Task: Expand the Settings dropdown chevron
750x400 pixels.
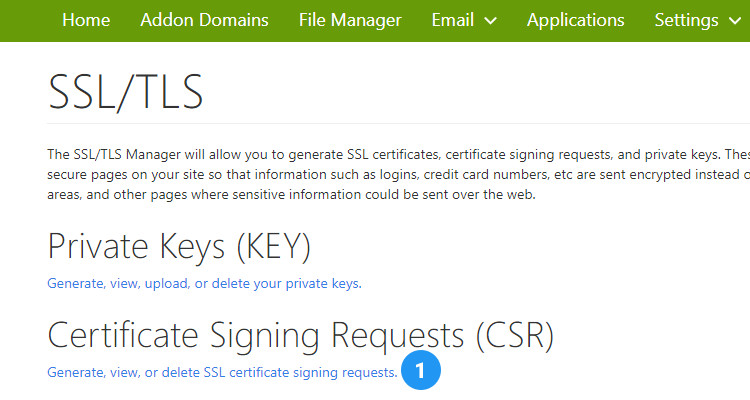Action: pyautogui.click(x=735, y=21)
